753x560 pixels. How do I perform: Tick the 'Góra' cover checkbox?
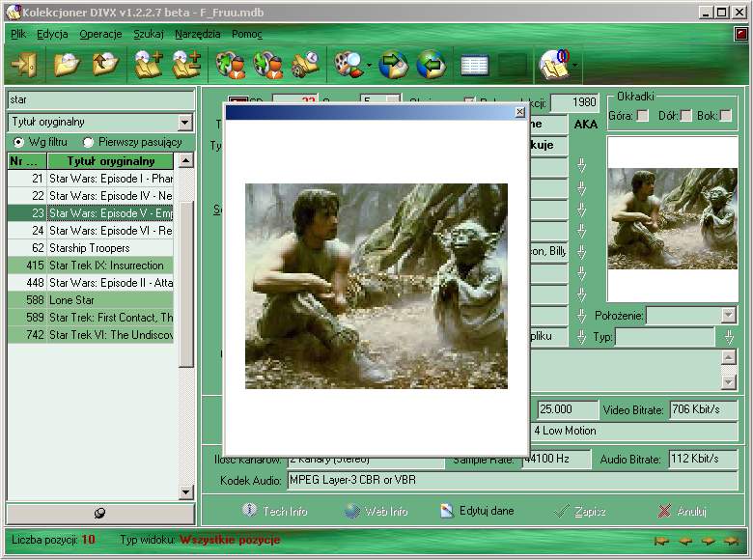pos(643,116)
